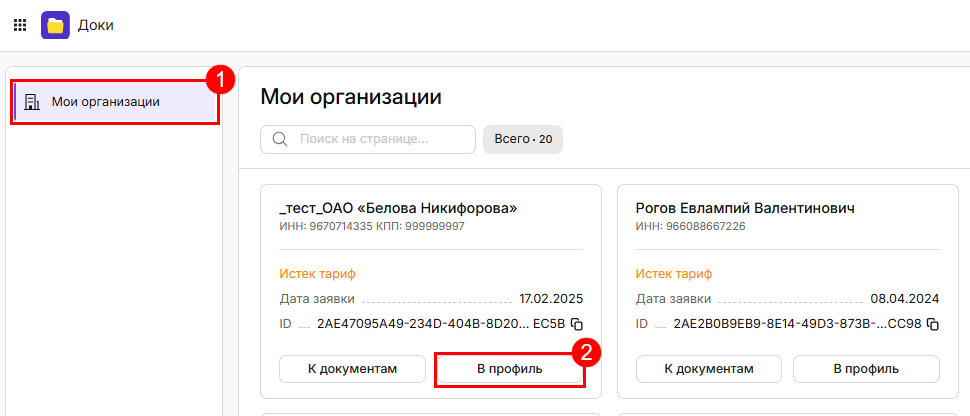Click the red badge numbered 2
The height and width of the screenshot is (416, 970).
[584, 351]
